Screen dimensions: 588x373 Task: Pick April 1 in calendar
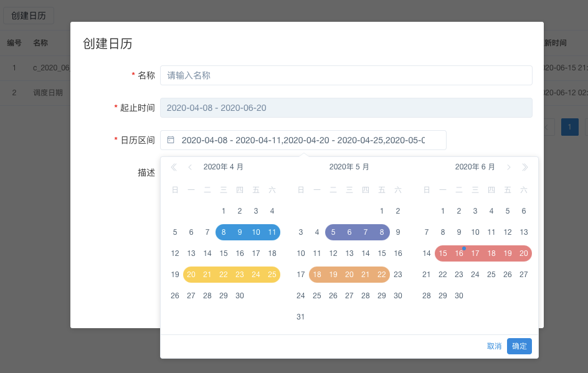coord(224,211)
